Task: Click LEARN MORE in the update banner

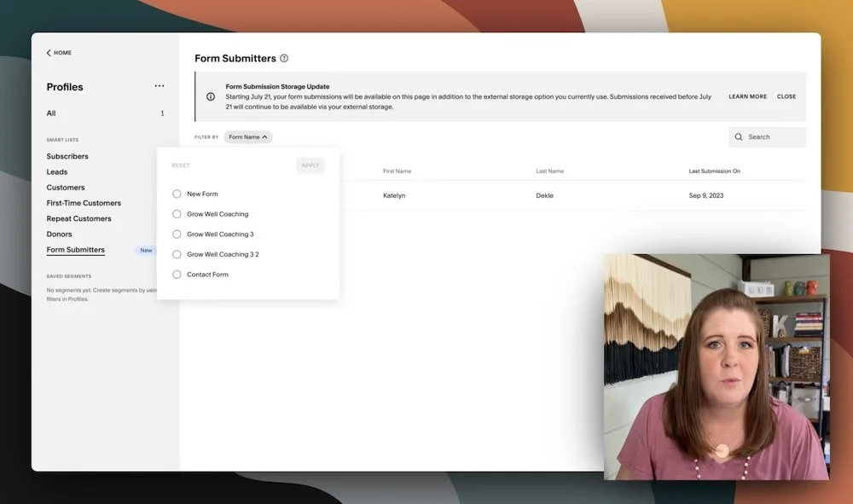Action: [746, 96]
